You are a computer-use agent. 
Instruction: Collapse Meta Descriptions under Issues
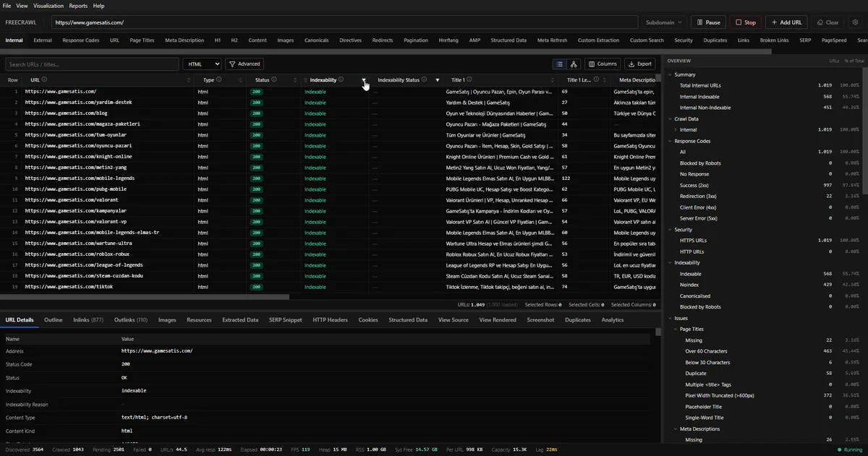coord(676,429)
